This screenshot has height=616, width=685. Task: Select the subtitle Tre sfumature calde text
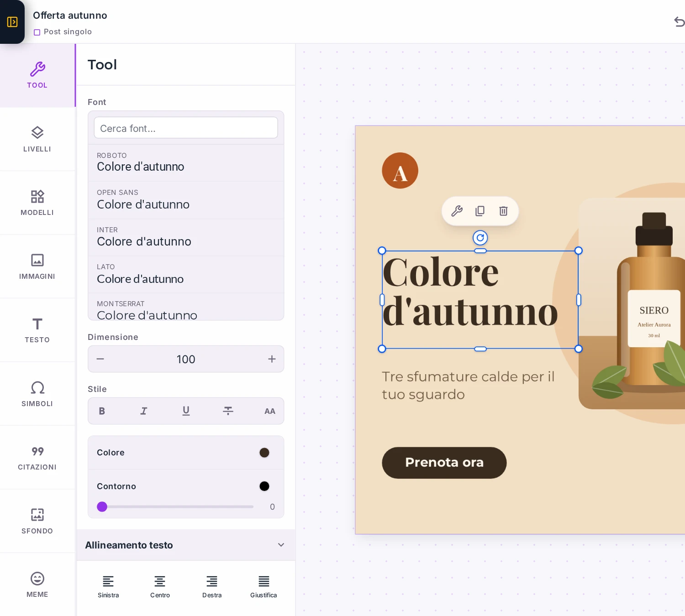point(468,386)
